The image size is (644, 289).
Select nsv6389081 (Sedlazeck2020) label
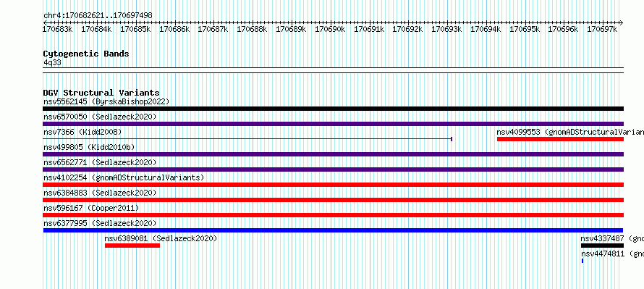click(161, 238)
